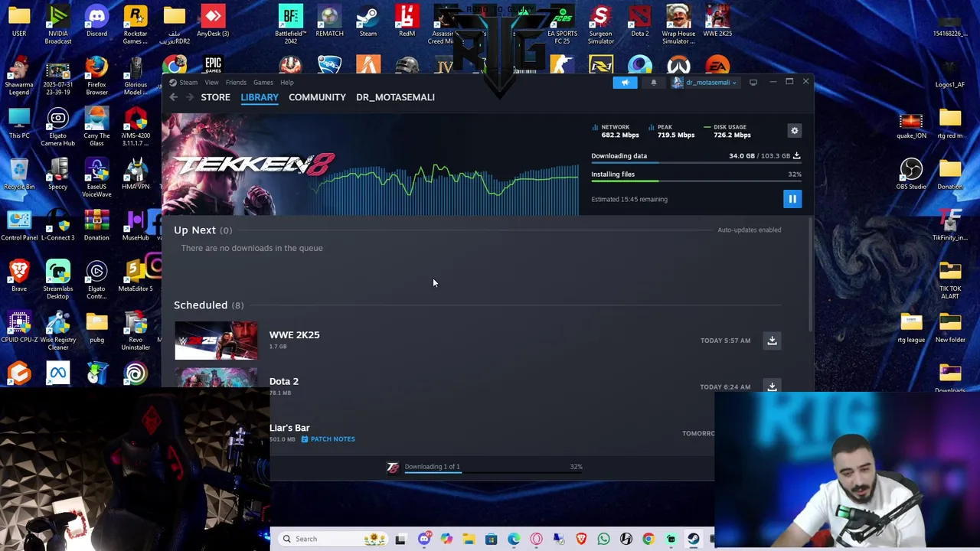Expand dr_motasemali account dropdown
980x551 pixels.
coord(705,82)
